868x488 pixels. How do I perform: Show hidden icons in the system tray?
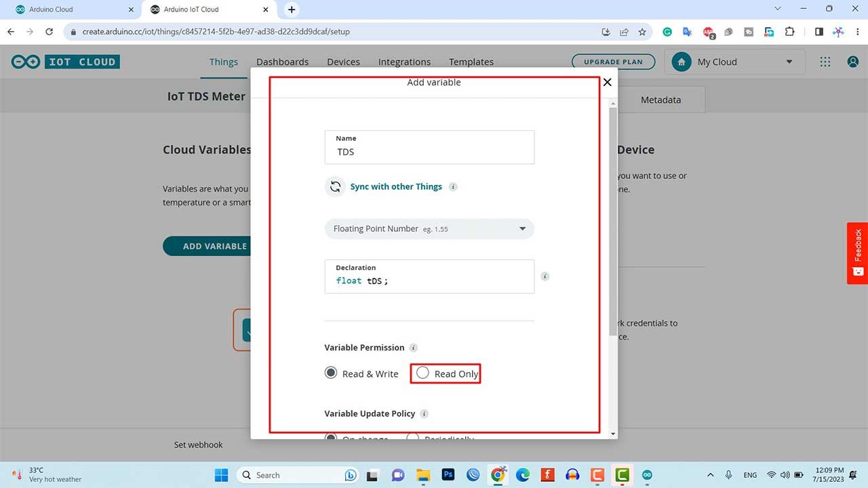pos(710,475)
